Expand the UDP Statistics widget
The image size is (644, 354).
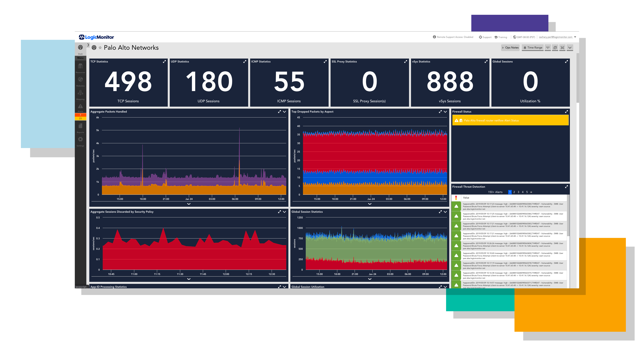(x=245, y=61)
